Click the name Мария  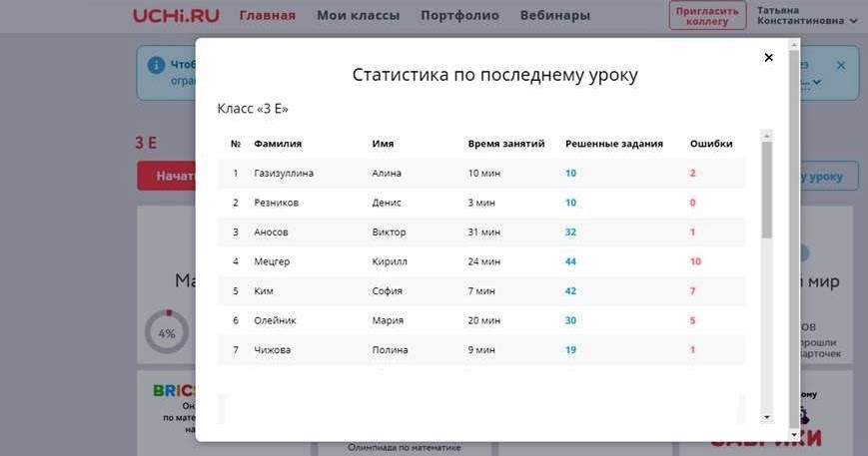coord(388,320)
